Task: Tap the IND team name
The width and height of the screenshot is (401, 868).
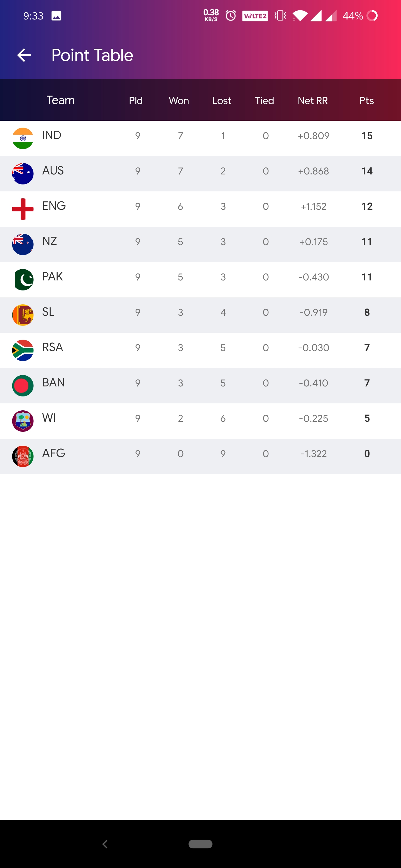Action: (x=52, y=135)
